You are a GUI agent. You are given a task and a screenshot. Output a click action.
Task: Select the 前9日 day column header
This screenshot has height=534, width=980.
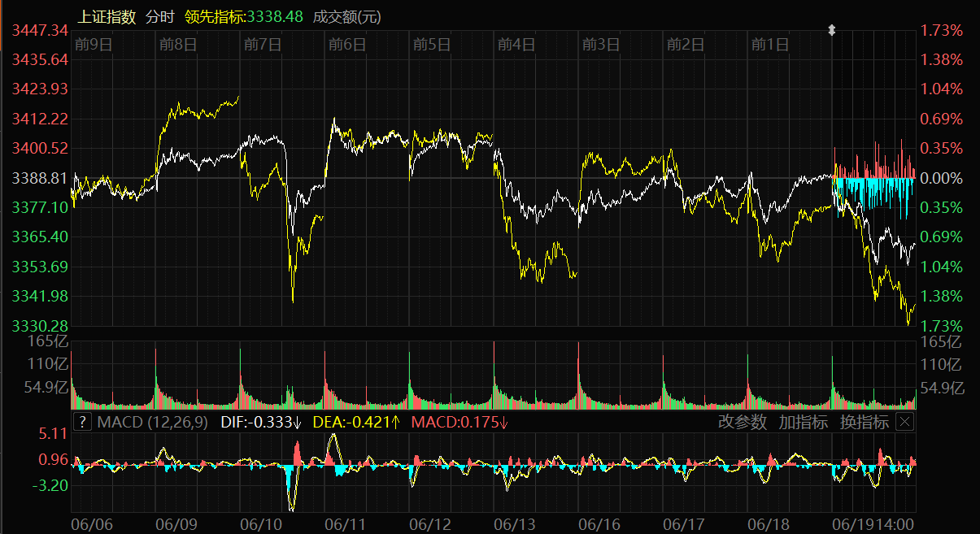point(93,45)
